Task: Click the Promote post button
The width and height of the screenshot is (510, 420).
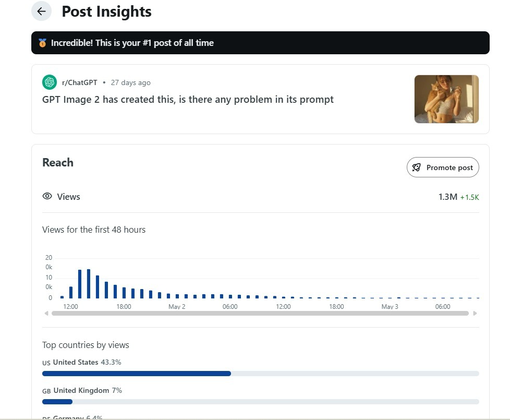Action: pos(443,167)
